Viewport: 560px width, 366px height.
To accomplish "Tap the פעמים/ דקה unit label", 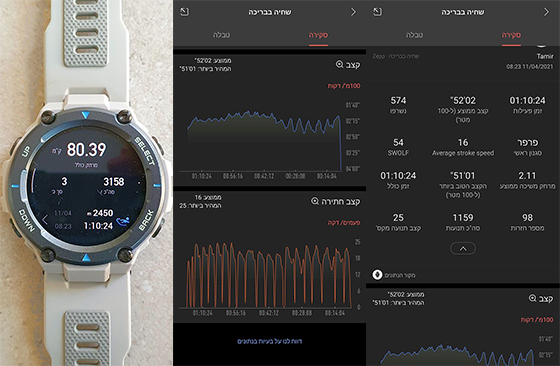I will 344,222.
